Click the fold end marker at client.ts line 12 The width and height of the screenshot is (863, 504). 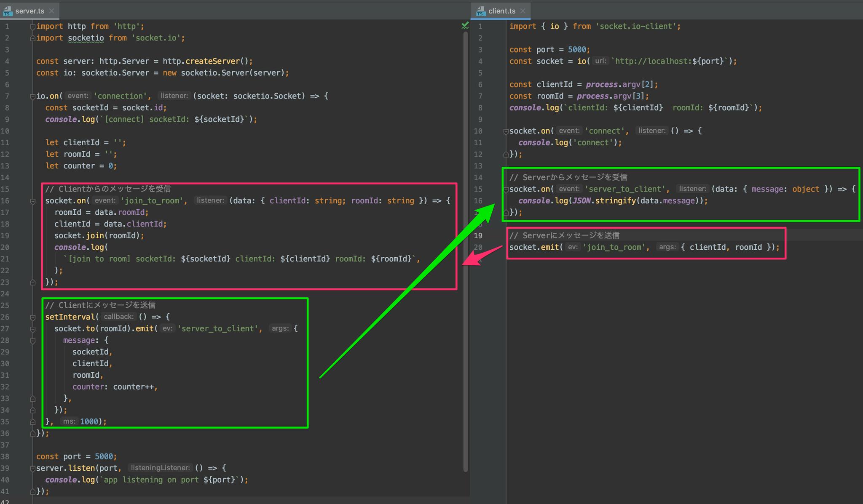pos(506,155)
